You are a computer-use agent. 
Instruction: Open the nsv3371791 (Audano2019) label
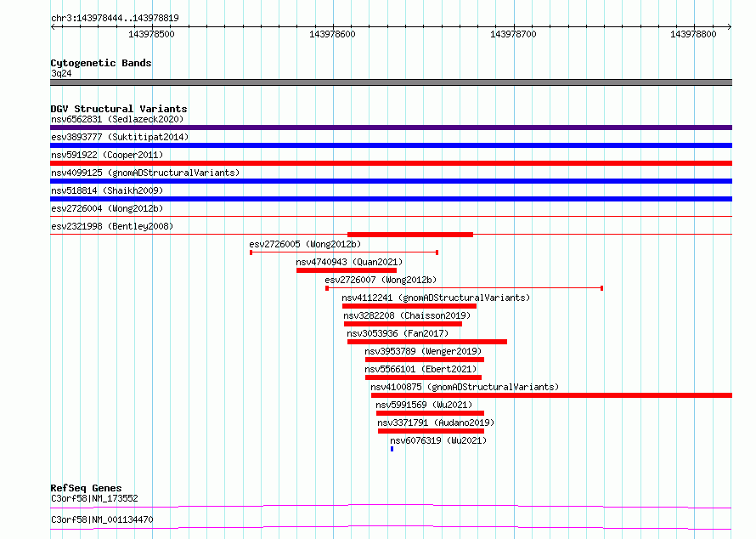(x=436, y=423)
